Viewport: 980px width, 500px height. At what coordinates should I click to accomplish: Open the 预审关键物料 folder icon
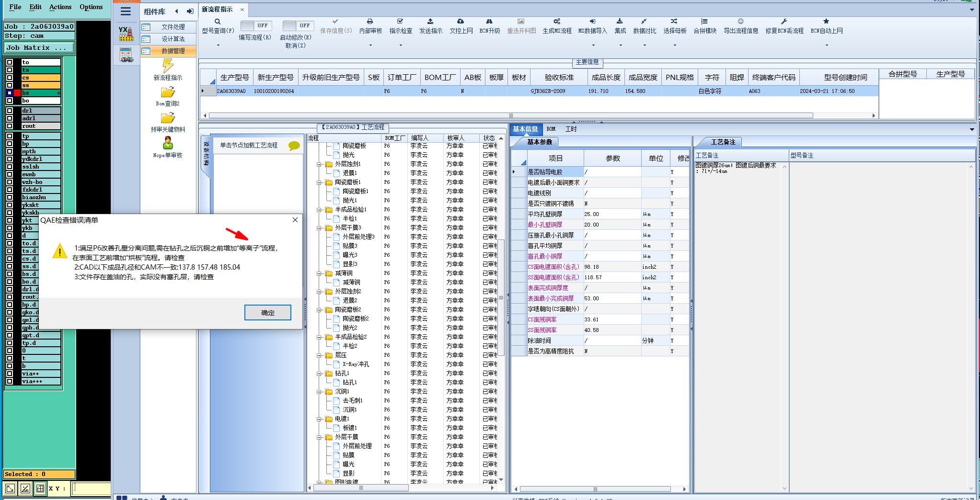tap(168, 118)
